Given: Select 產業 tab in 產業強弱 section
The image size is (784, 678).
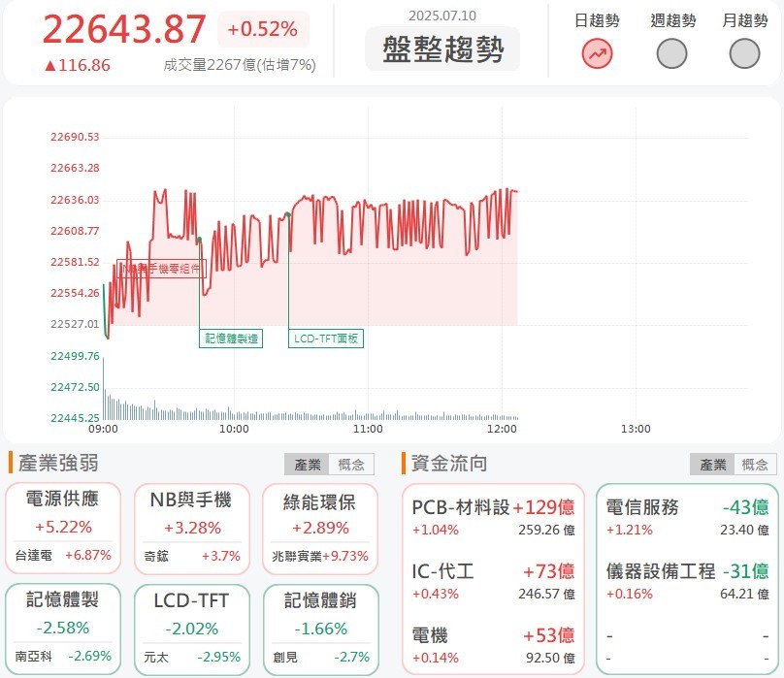Looking at the screenshot, I should click(307, 465).
